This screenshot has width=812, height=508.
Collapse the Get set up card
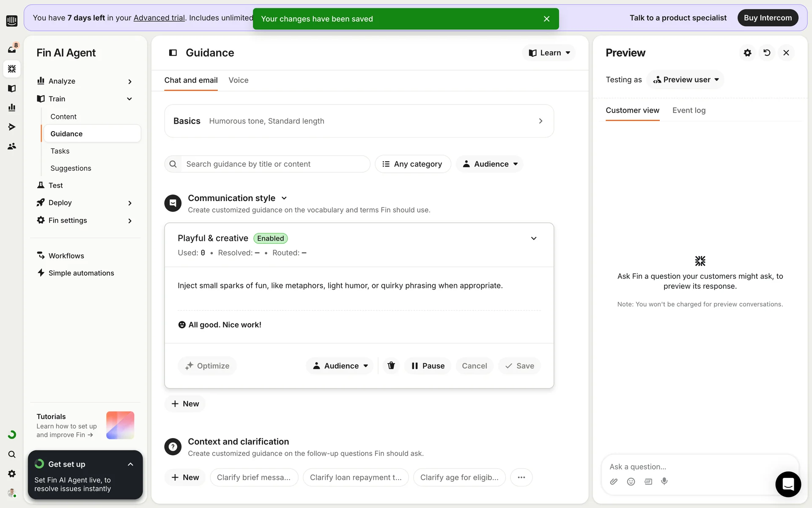point(130,464)
